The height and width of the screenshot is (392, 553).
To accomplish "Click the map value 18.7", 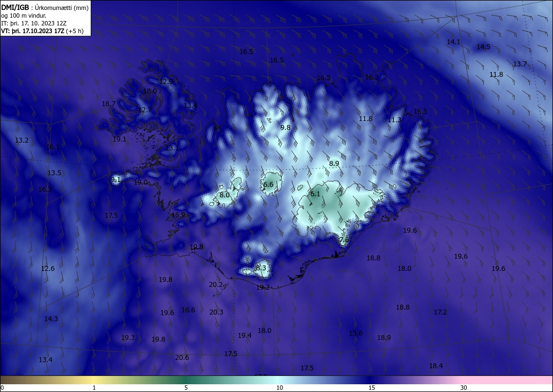I will click(108, 103).
